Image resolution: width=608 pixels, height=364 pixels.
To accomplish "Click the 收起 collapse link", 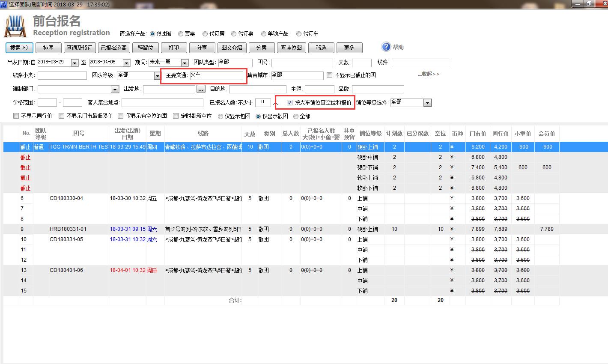I will 428,74.
